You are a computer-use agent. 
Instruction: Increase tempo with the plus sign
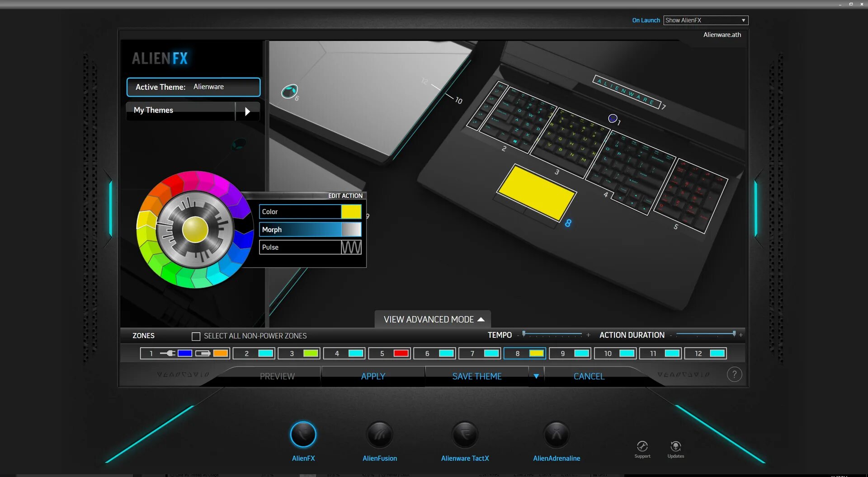click(588, 335)
